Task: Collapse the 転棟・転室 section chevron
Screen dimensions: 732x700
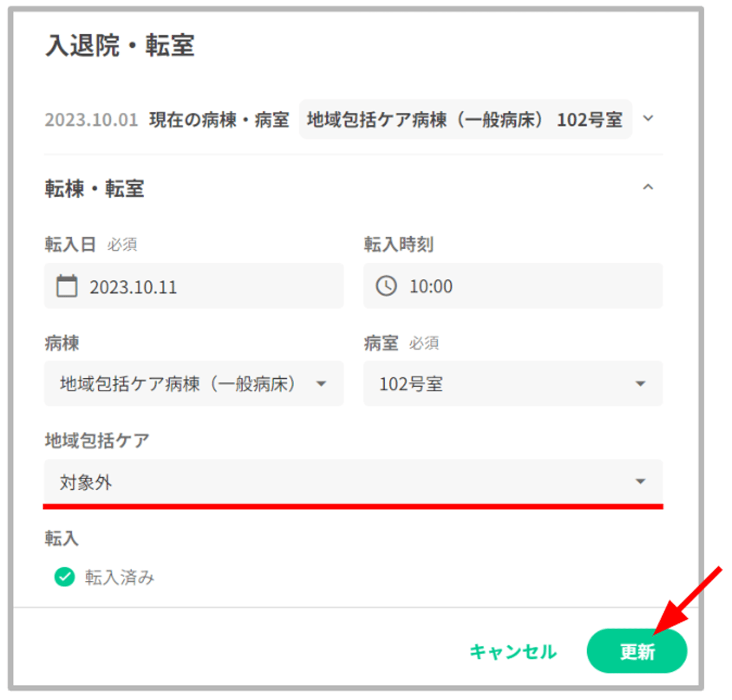Action: coord(648,187)
